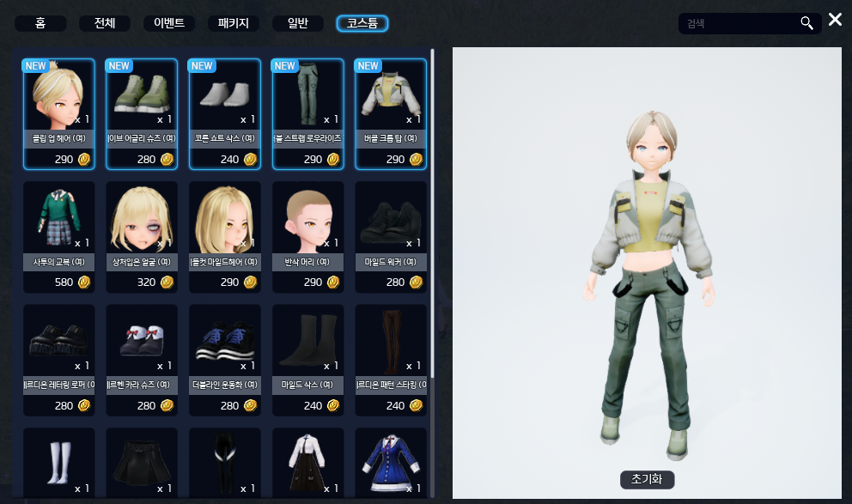
Task: Click the item list vertical scrollbar
Action: coord(432,215)
